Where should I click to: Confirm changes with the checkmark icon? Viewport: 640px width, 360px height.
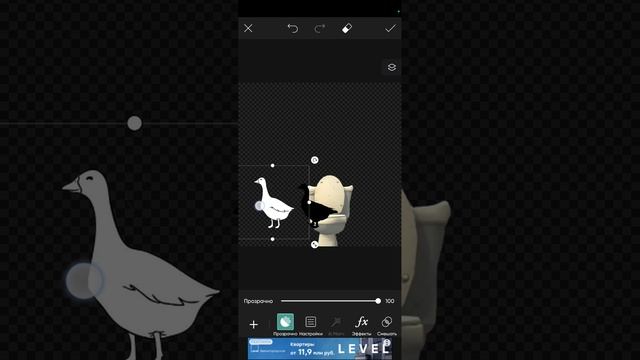click(390, 28)
